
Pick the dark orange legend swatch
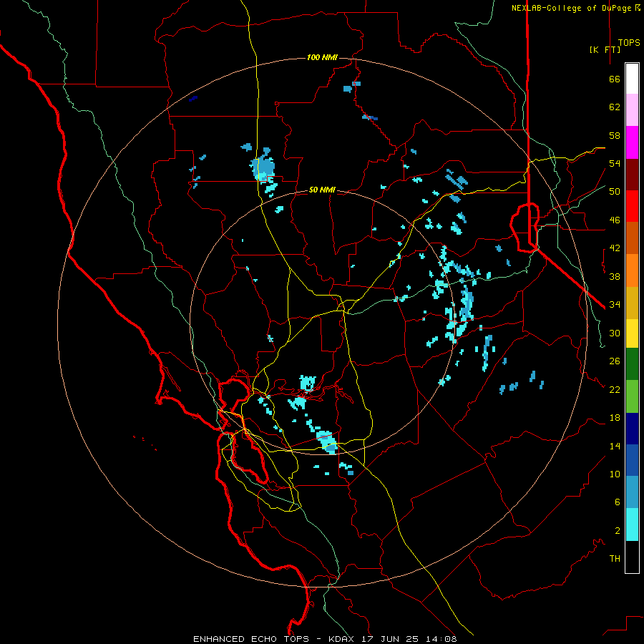tap(632, 238)
